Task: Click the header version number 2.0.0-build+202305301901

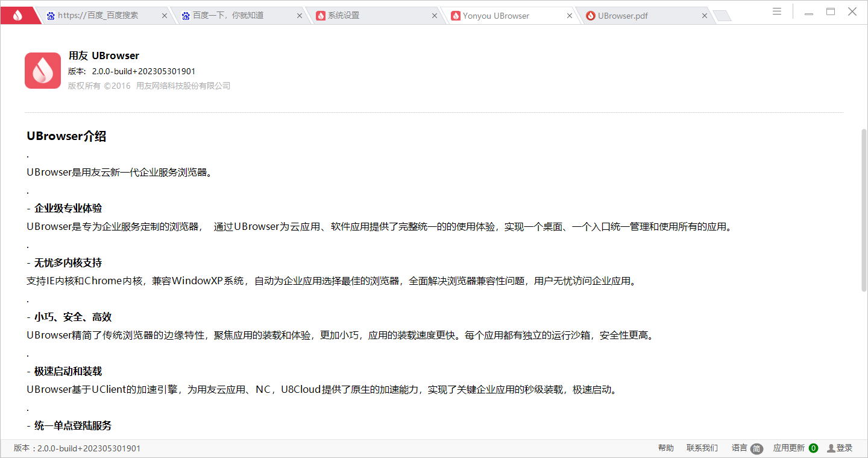Action: 143,71
